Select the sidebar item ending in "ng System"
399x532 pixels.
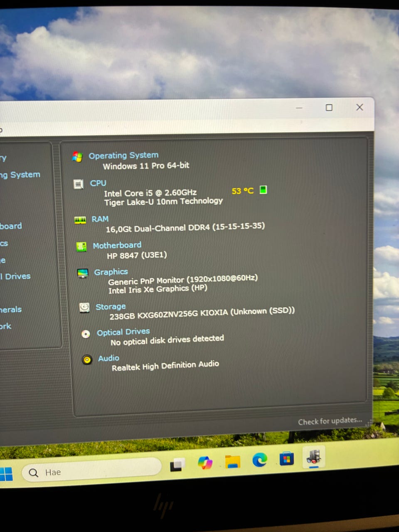20,175
